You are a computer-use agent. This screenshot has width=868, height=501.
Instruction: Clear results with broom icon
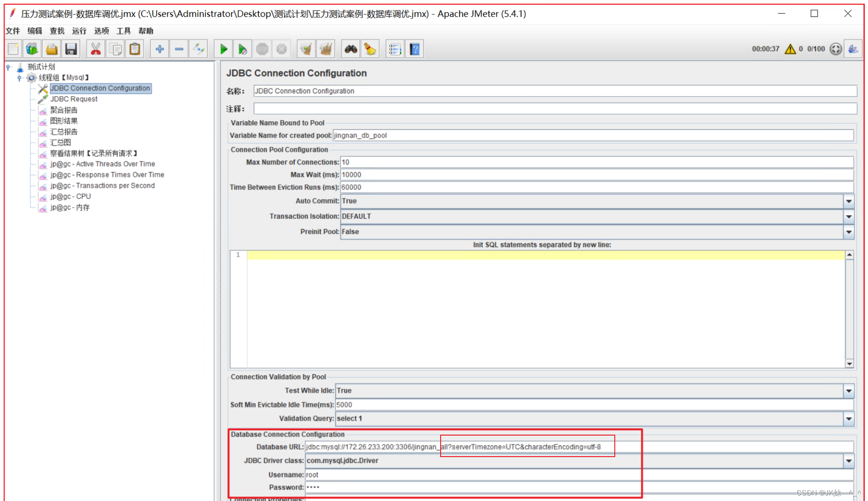[x=306, y=49]
